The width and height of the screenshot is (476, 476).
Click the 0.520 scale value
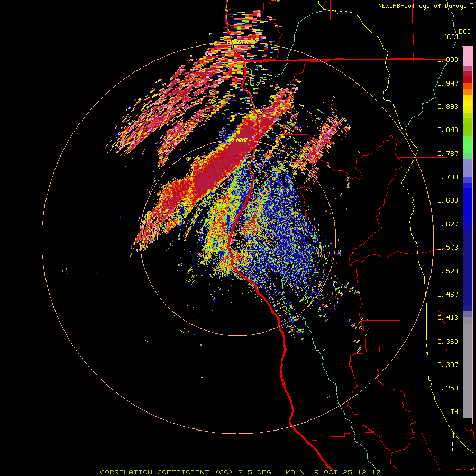click(448, 271)
